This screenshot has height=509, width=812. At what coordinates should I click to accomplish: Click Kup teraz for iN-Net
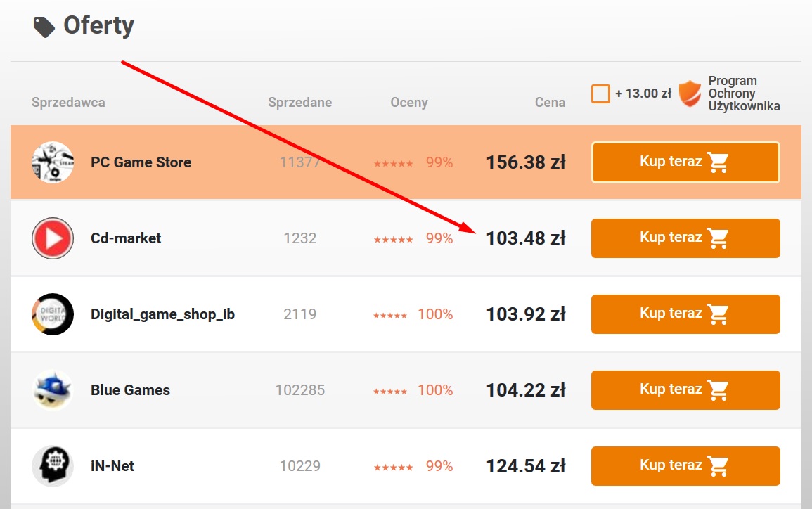point(685,466)
